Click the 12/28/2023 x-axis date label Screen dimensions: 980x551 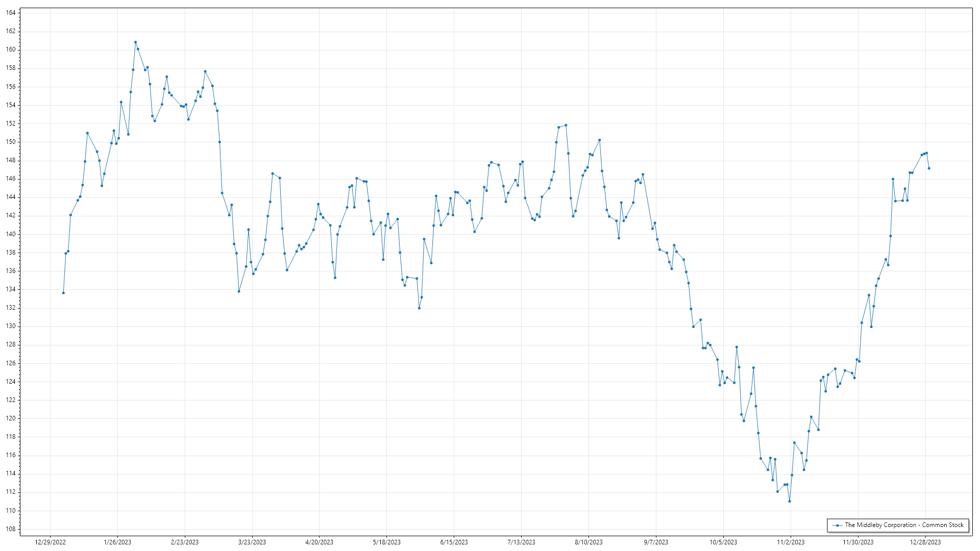925,542
